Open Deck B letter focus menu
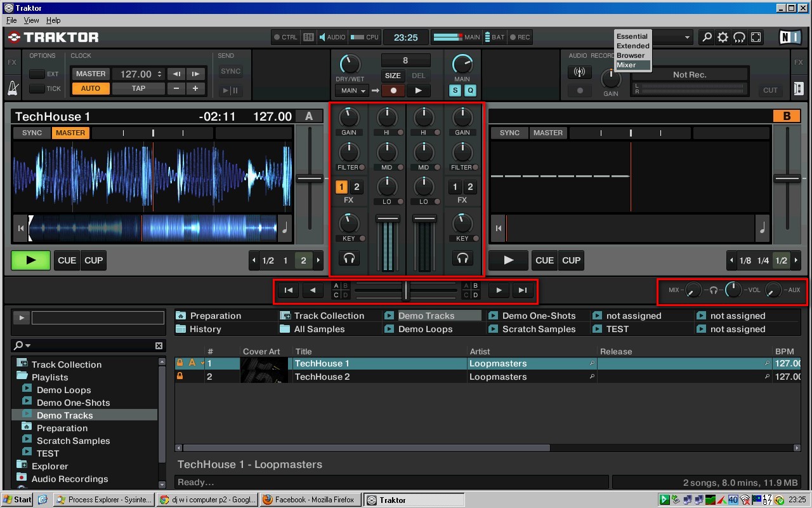The height and width of the screenshot is (508, 812). point(786,116)
